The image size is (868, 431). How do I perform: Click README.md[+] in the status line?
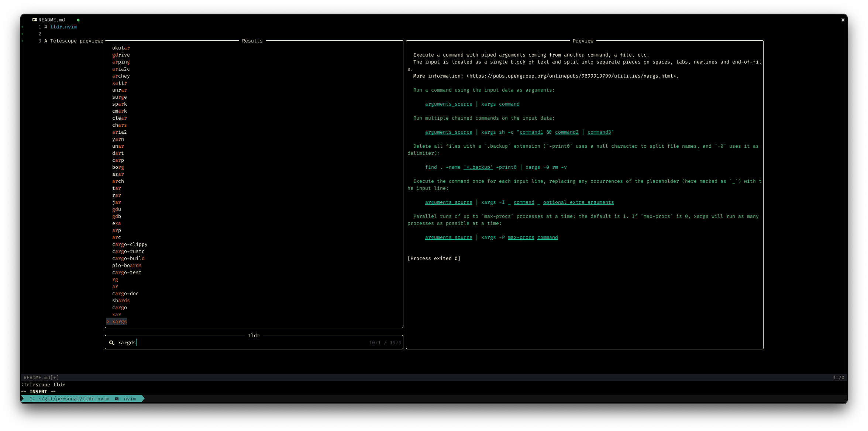[x=41, y=378]
